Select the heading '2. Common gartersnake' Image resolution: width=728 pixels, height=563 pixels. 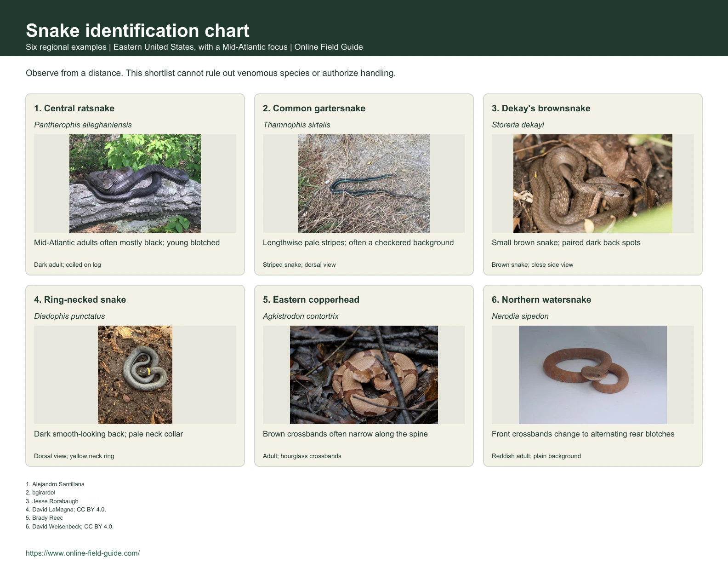click(x=314, y=108)
